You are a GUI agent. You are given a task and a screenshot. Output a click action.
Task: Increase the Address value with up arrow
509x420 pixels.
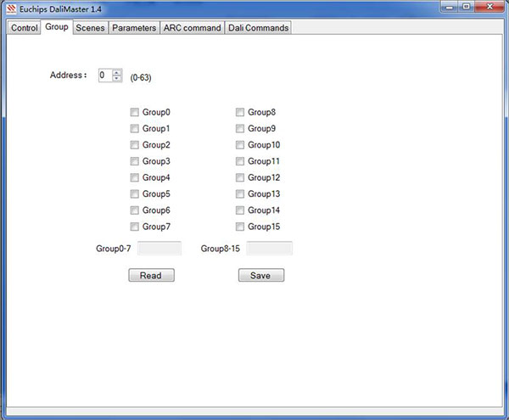point(117,72)
